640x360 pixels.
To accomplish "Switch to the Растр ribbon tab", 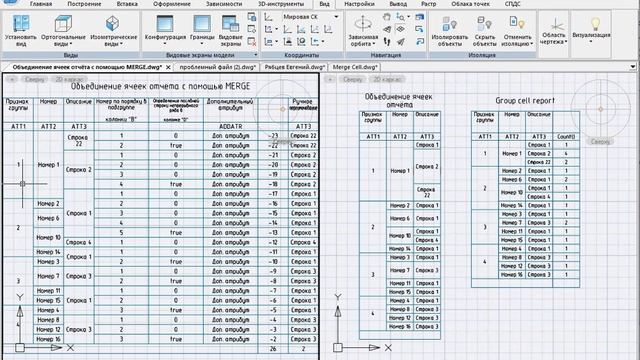I will [x=429, y=4].
